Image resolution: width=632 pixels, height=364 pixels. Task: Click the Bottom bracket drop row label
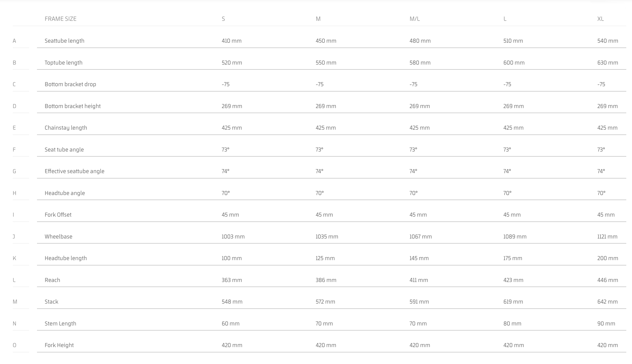pos(70,84)
